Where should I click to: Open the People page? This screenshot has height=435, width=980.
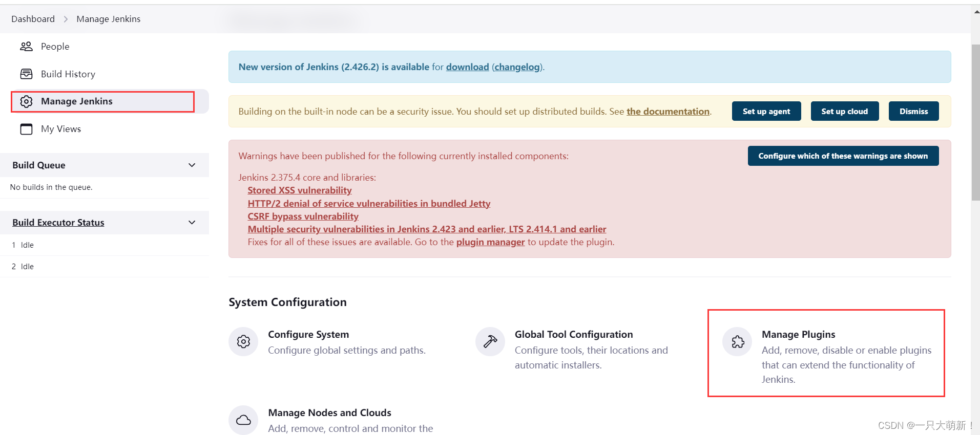[x=55, y=47]
